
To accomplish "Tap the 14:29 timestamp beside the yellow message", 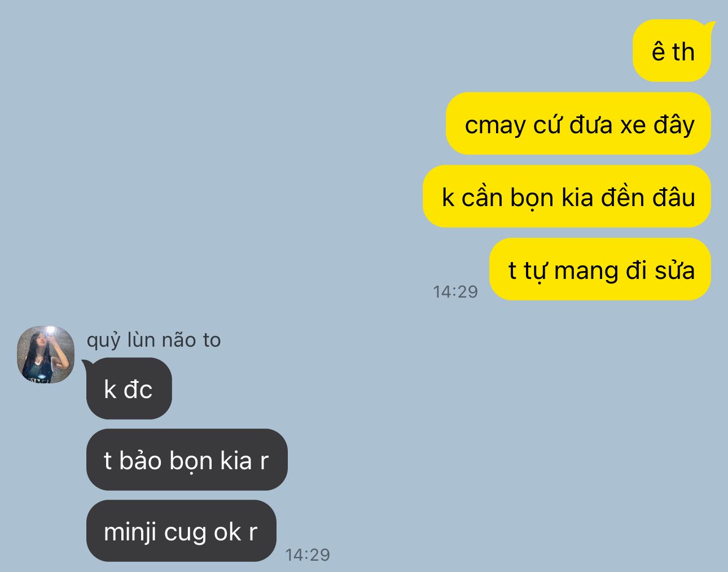I will coord(455,291).
